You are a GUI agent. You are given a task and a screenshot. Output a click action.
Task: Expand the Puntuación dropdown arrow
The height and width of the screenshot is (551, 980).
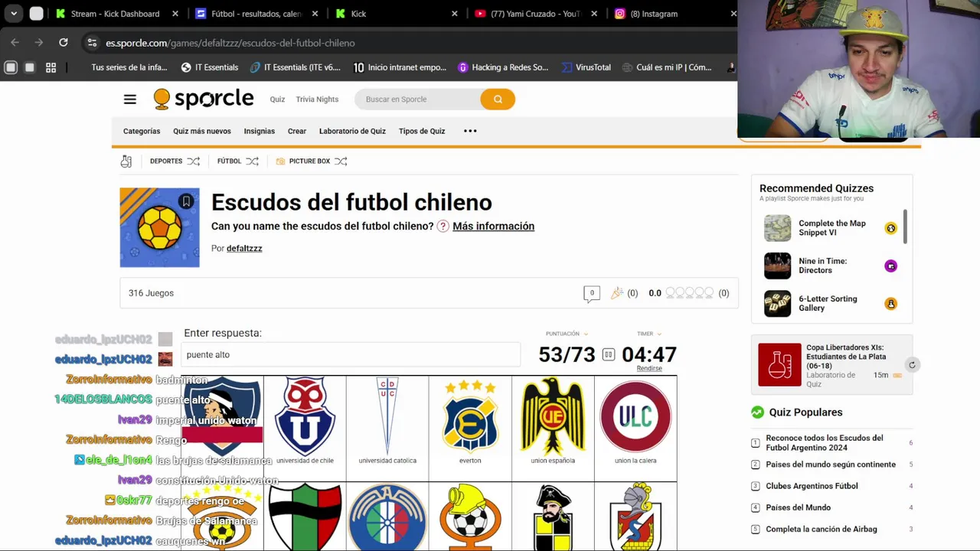(586, 334)
